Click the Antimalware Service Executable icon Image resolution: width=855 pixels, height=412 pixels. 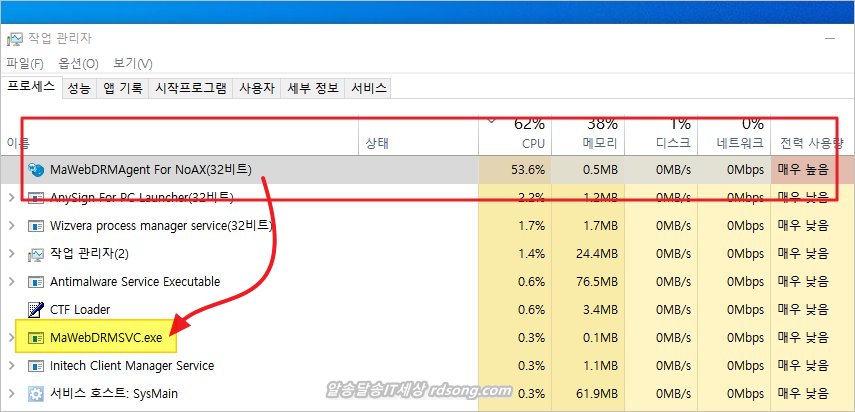pyautogui.click(x=36, y=281)
